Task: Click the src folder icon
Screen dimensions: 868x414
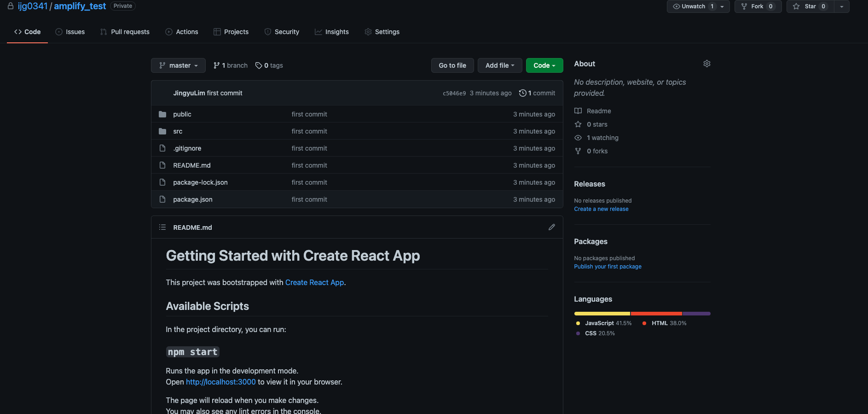Action: [162, 131]
